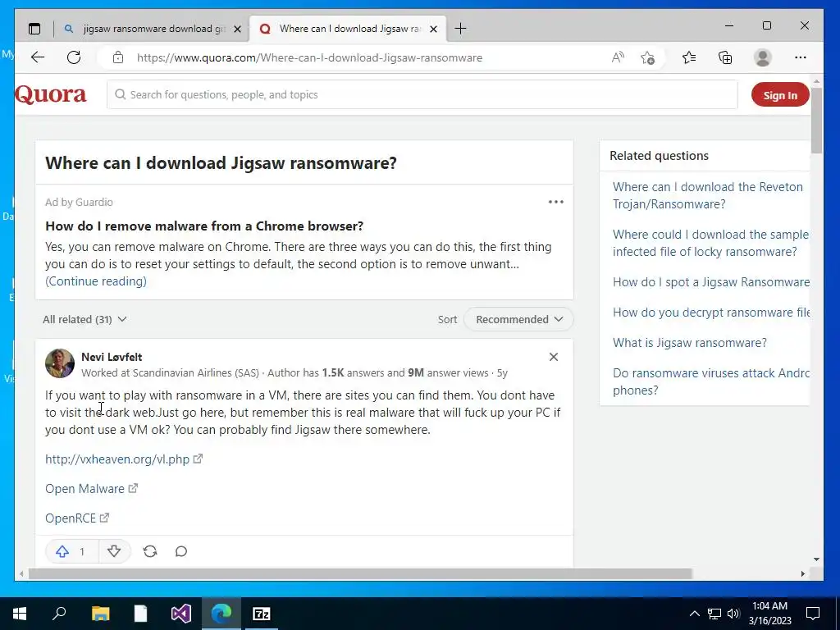Open the Read Aloud icon in address bar
The height and width of the screenshot is (630, 840).
618,57
